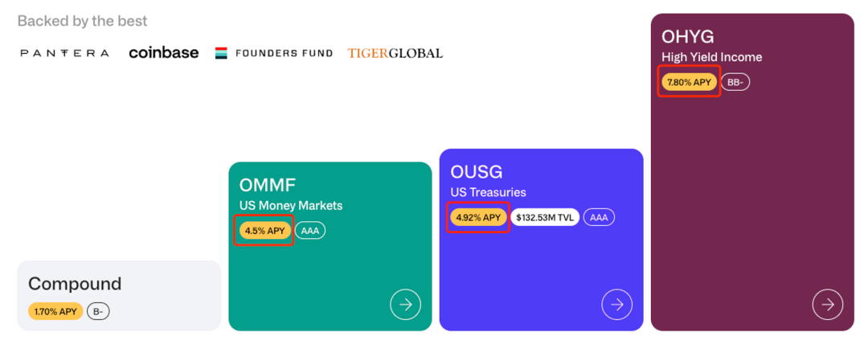
Task: Click the Tiger Global logo
Action: [395, 53]
